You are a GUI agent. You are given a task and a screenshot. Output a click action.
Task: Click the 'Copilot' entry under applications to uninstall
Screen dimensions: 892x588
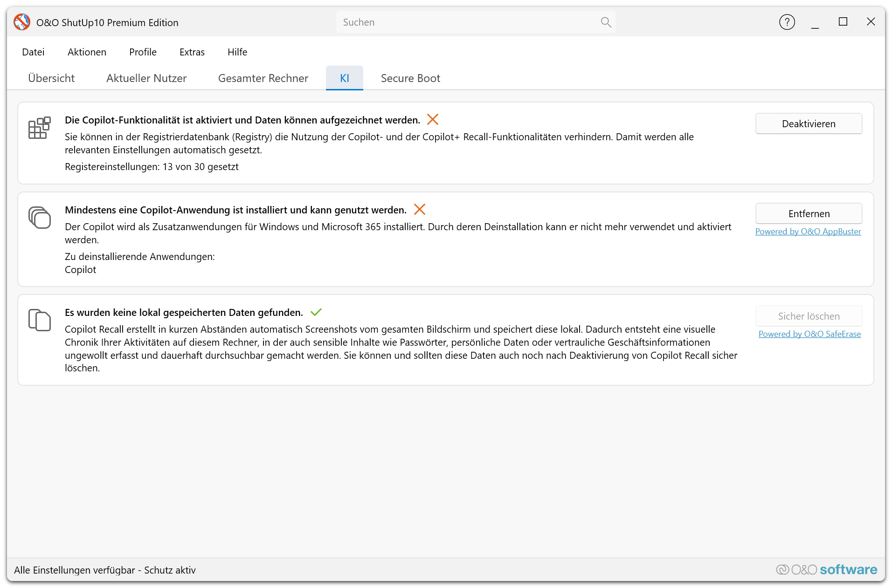click(x=81, y=270)
